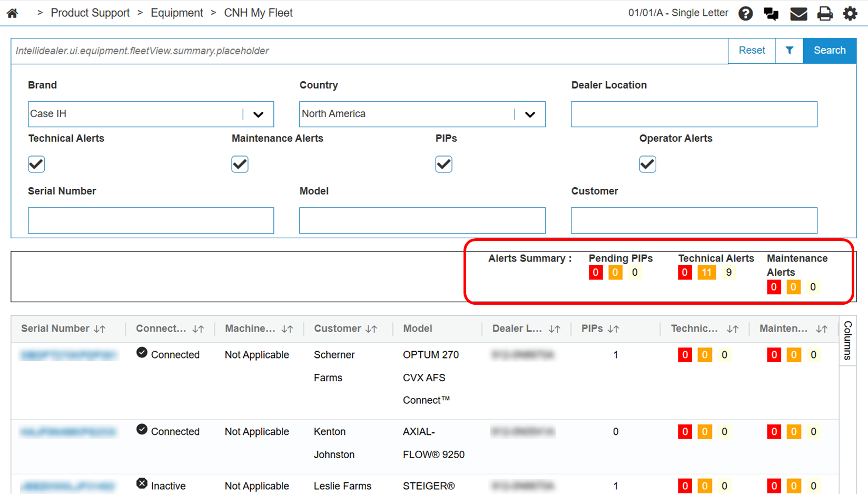
Task: Toggle the Maintenance Alerts checkbox
Action: tap(240, 164)
